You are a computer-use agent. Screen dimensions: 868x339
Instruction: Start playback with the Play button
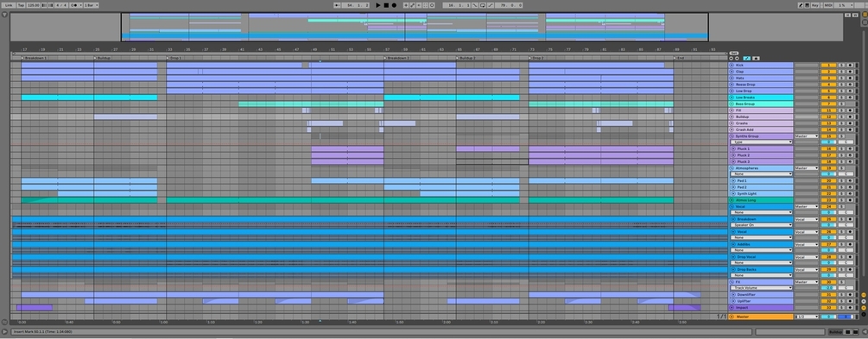(378, 5)
